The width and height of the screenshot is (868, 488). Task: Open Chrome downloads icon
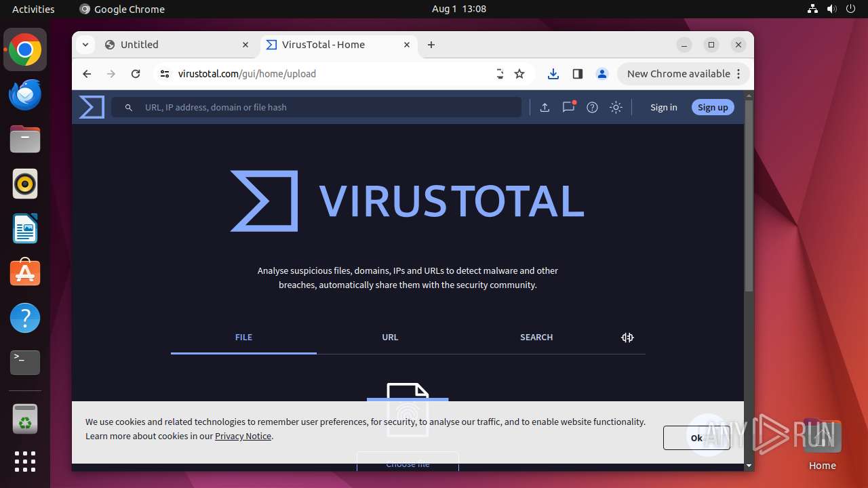coord(553,74)
